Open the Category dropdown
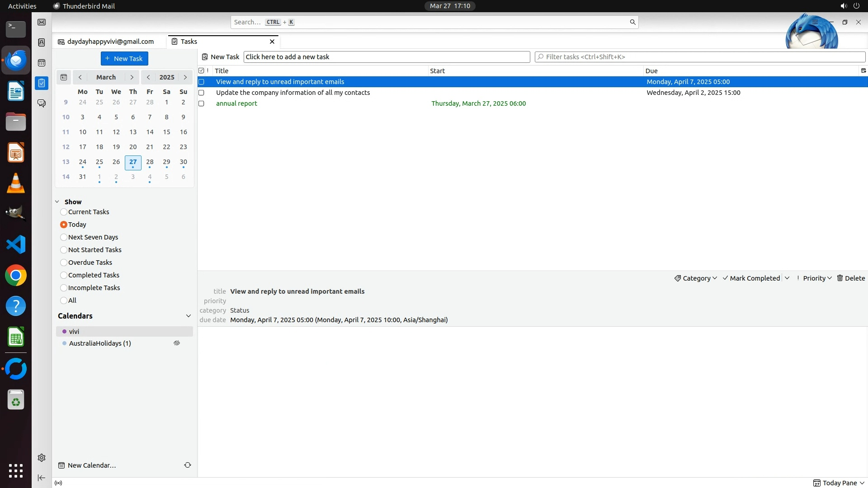The image size is (868, 488). click(x=696, y=278)
